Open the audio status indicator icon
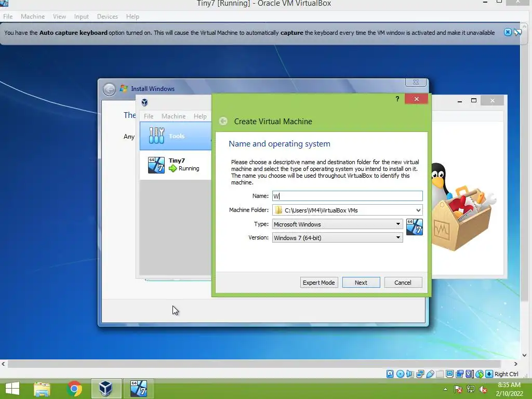Screen dimensions: 532x399 pos(410,374)
